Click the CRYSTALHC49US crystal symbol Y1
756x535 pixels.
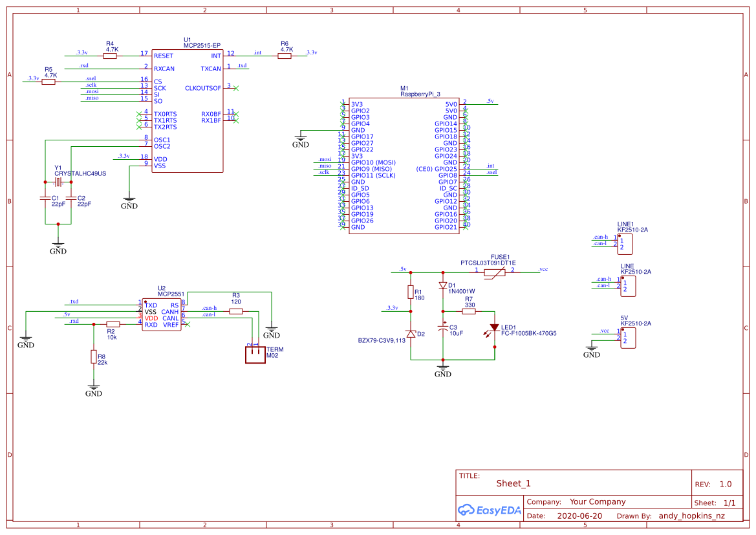(x=58, y=183)
